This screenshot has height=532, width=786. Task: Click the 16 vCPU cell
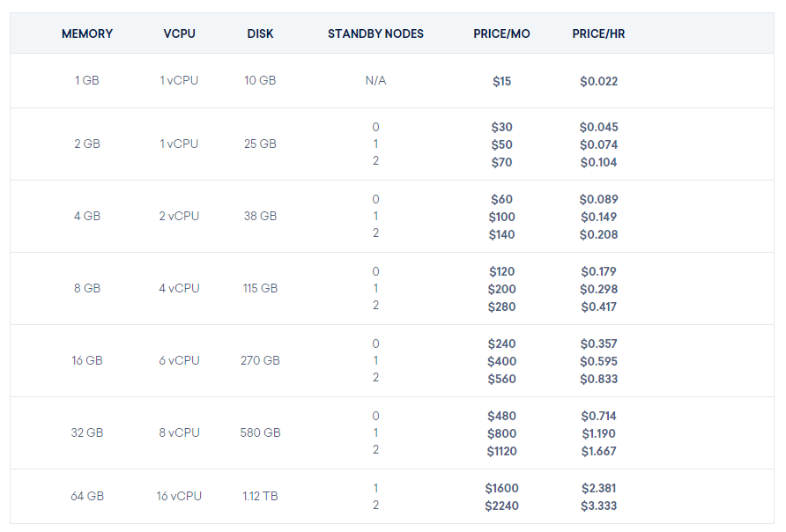[179, 496]
